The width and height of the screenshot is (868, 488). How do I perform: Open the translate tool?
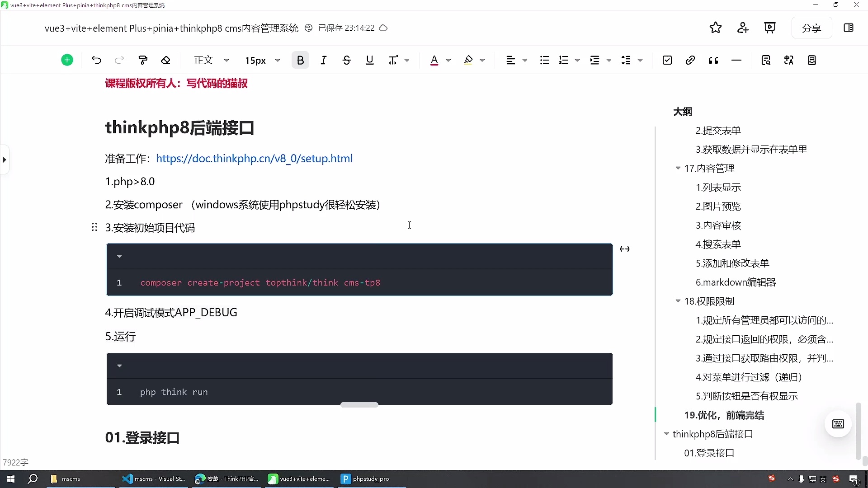pyautogui.click(x=789, y=60)
